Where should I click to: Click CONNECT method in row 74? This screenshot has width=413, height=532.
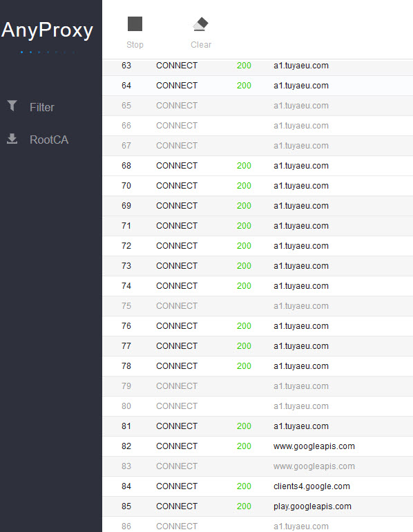(177, 286)
